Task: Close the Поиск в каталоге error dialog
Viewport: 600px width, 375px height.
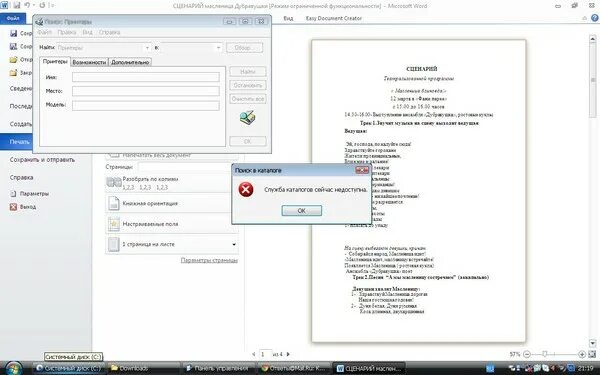Action: 362,170
